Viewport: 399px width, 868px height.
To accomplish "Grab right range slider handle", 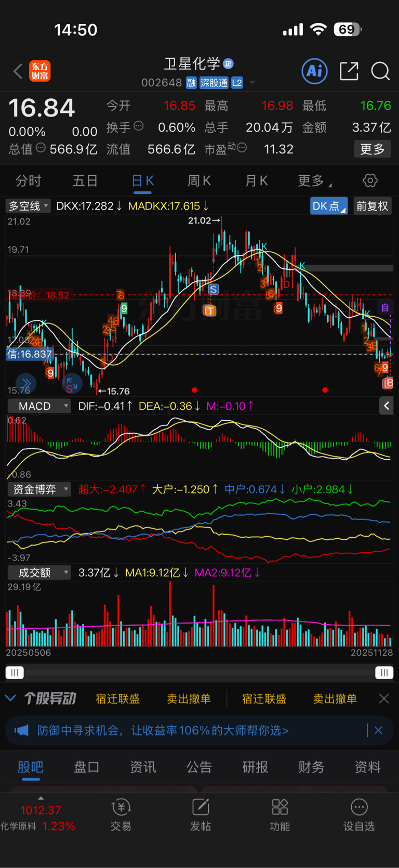I will (384, 672).
